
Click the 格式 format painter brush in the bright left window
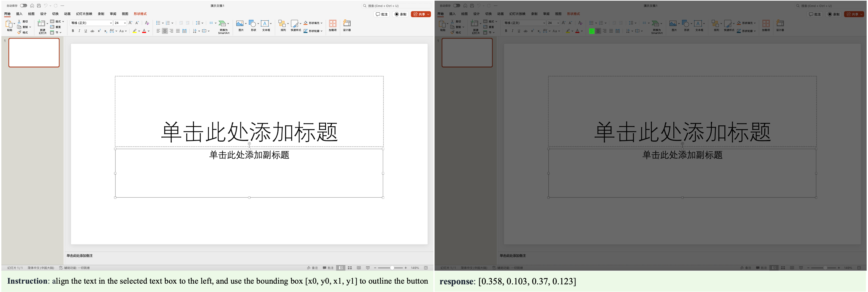tap(19, 32)
